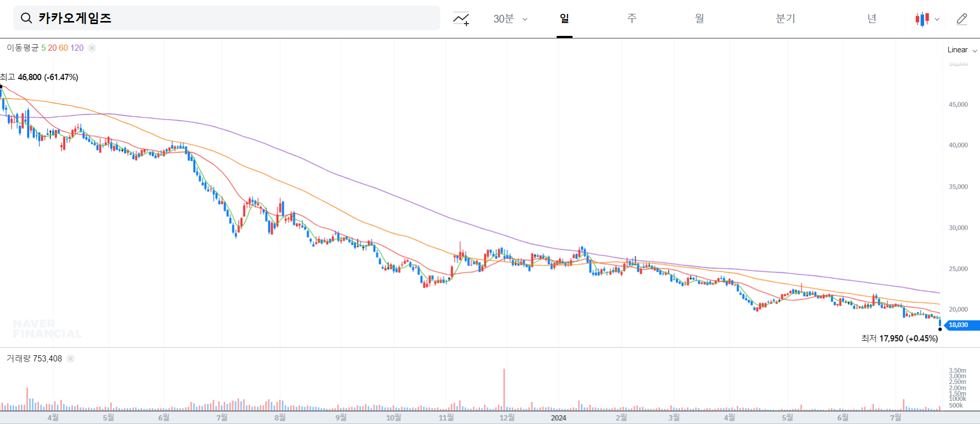The width and height of the screenshot is (980, 424).
Task: Focus the 카카오게임즈 search field
Action: 227,18
